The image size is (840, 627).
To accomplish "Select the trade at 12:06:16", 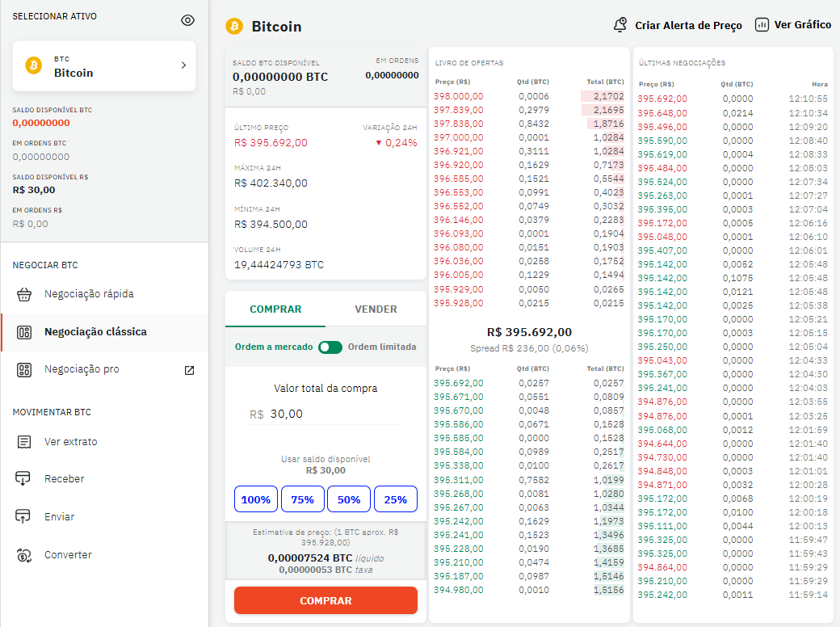I will point(733,223).
